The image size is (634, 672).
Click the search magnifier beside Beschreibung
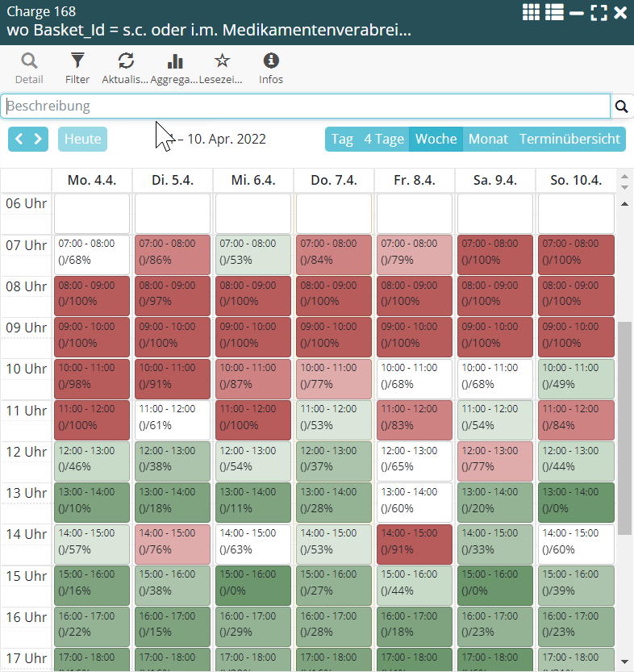[x=622, y=106]
